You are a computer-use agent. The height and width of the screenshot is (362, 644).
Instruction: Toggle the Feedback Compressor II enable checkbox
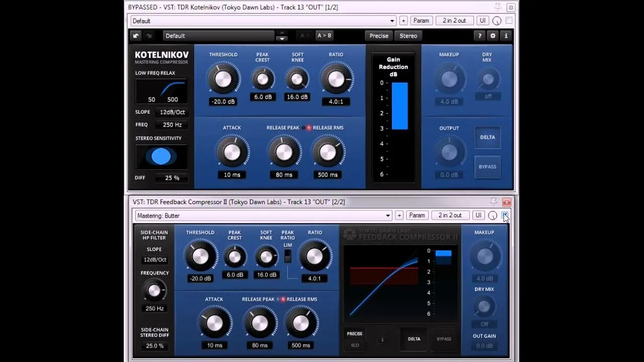point(505,215)
